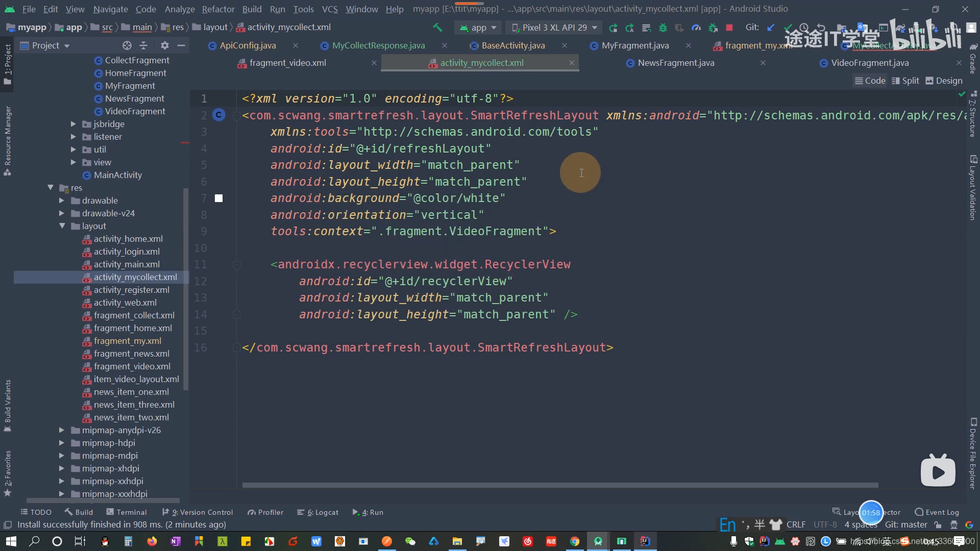Viewport: 980px width, 551px height.
Task: Click the Profile app gauge icon
Action: (x=696, y=28)
